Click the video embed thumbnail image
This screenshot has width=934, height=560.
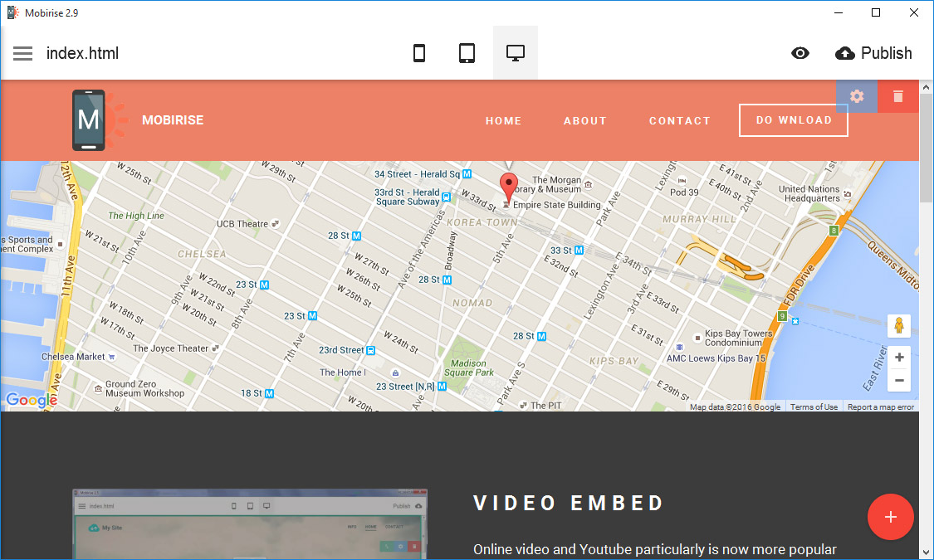point(250,523)
